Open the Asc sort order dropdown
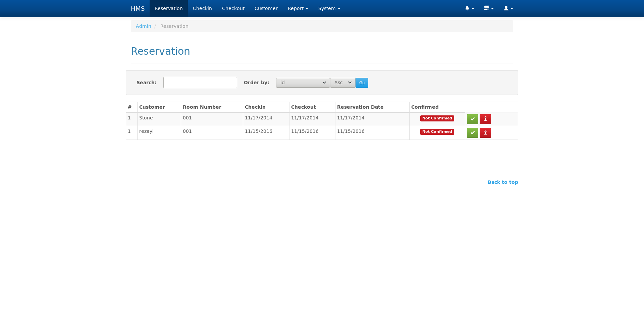The width and height of the screenshot is (644, 315). tap(342, 83)
